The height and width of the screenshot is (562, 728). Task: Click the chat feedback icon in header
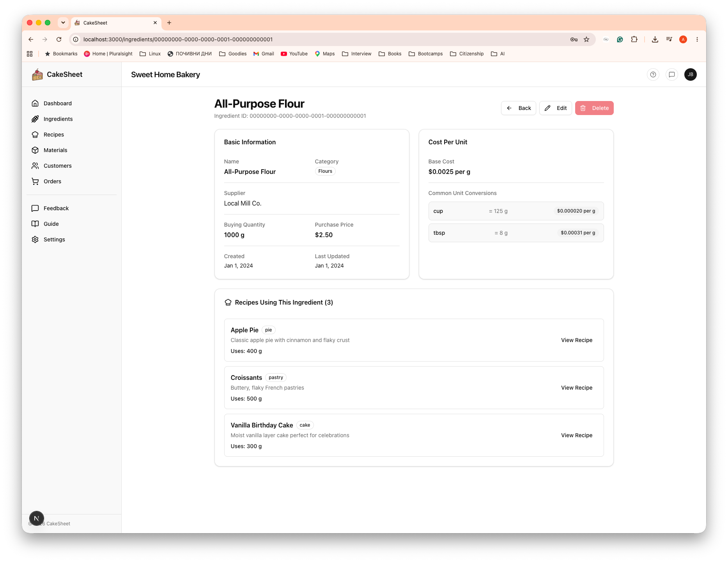[672, 74]
